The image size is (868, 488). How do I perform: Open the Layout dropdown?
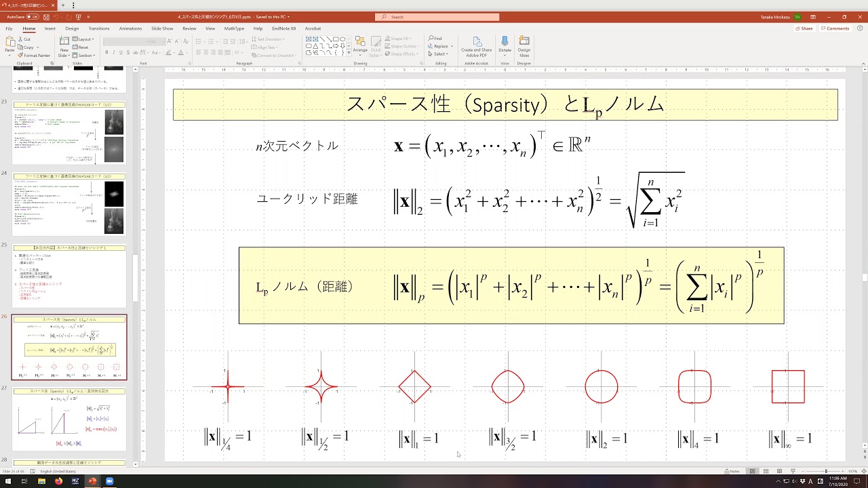tap(84, 39)
